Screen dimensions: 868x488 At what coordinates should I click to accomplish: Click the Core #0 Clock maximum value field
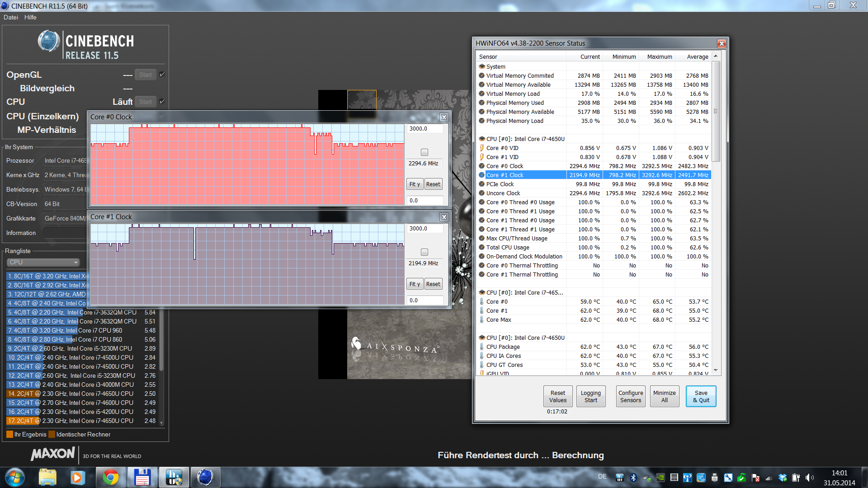click(x=425, y=129)
